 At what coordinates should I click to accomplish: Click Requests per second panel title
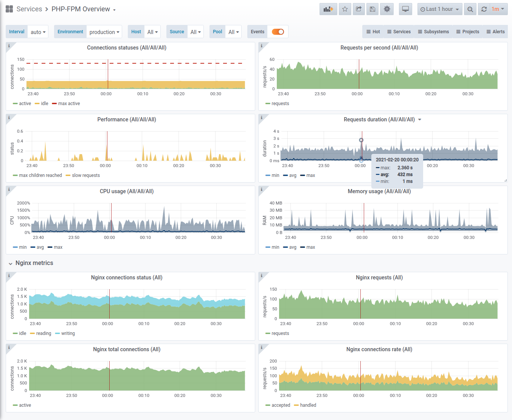pos(379,48)
